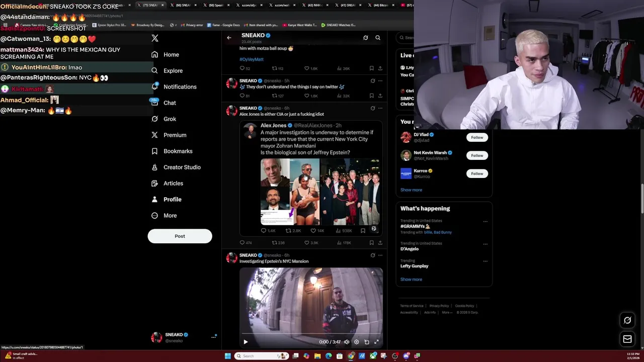Open more options on the 5h post

point(380,80)
